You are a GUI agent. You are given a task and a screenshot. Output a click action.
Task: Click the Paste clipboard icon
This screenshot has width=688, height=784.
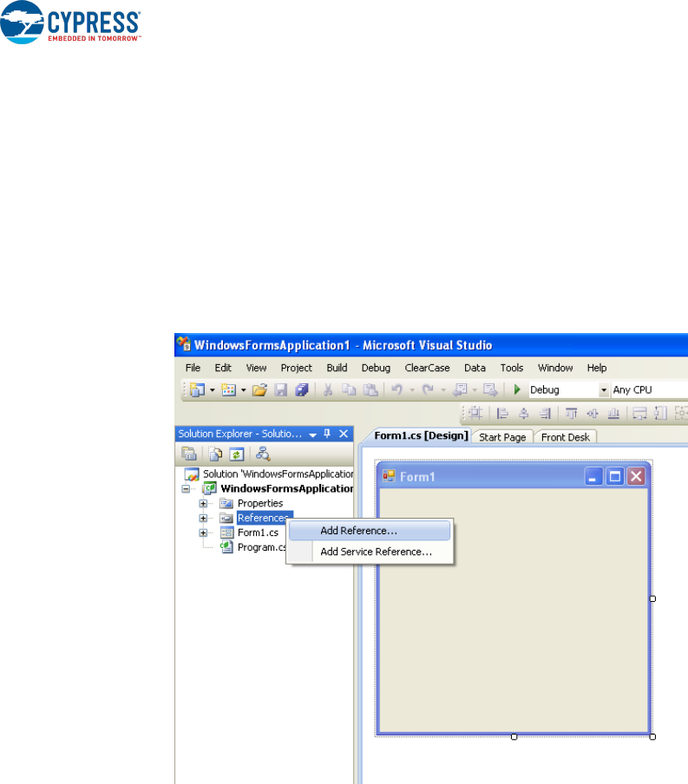(370, 389)
